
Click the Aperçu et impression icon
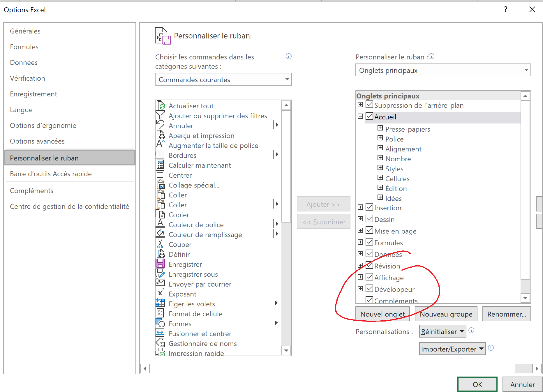tap(161, 135)
